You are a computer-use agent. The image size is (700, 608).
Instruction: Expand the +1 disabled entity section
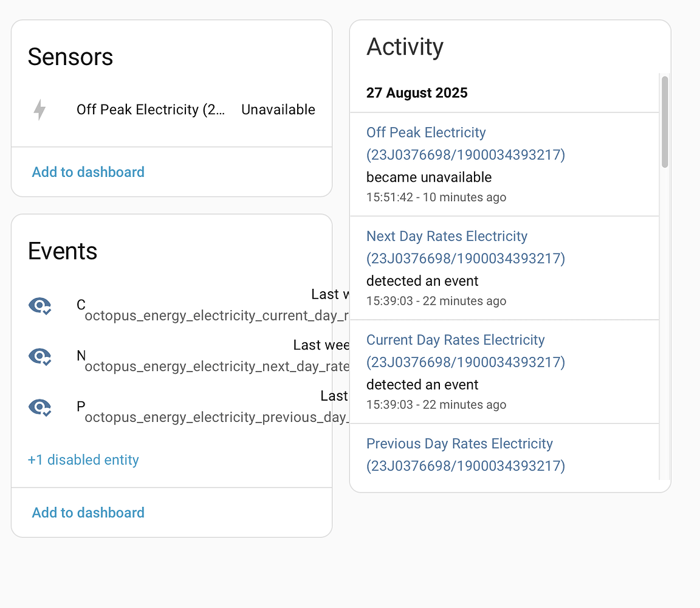point(83,460)
